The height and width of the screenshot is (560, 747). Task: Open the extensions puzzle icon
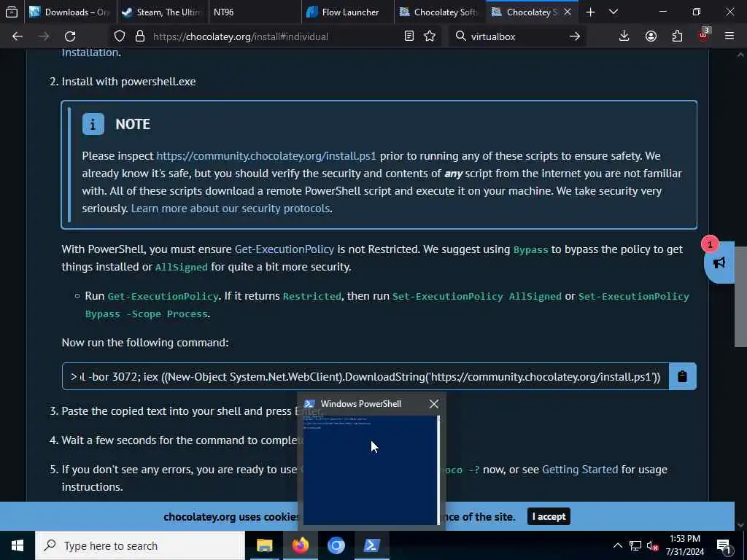[677, 36]
